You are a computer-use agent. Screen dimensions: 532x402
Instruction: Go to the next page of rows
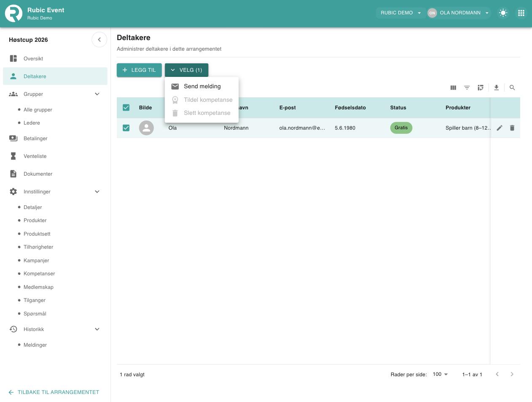(x=512, y=374)
